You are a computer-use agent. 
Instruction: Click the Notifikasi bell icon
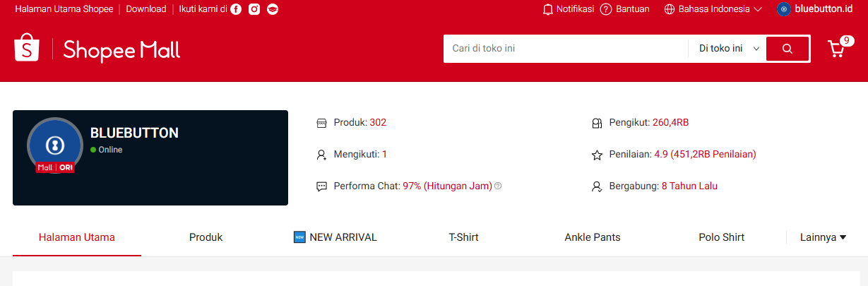[547, 9]
